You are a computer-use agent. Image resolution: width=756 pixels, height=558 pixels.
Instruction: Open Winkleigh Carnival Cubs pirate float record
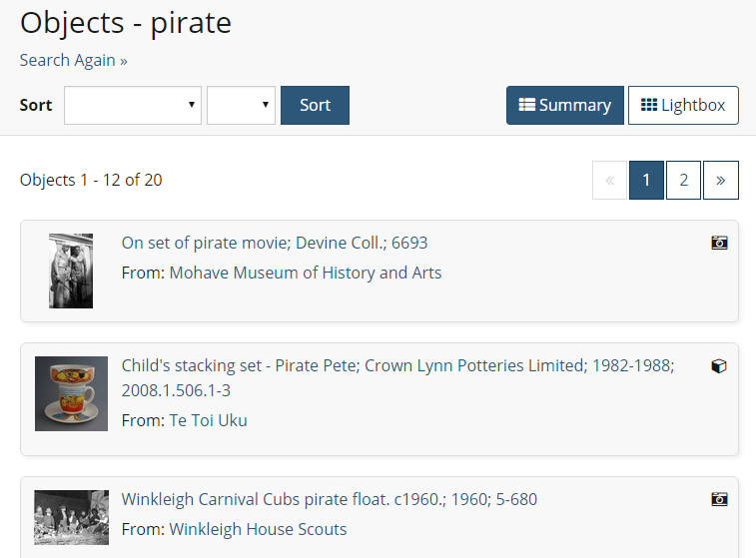330,499
